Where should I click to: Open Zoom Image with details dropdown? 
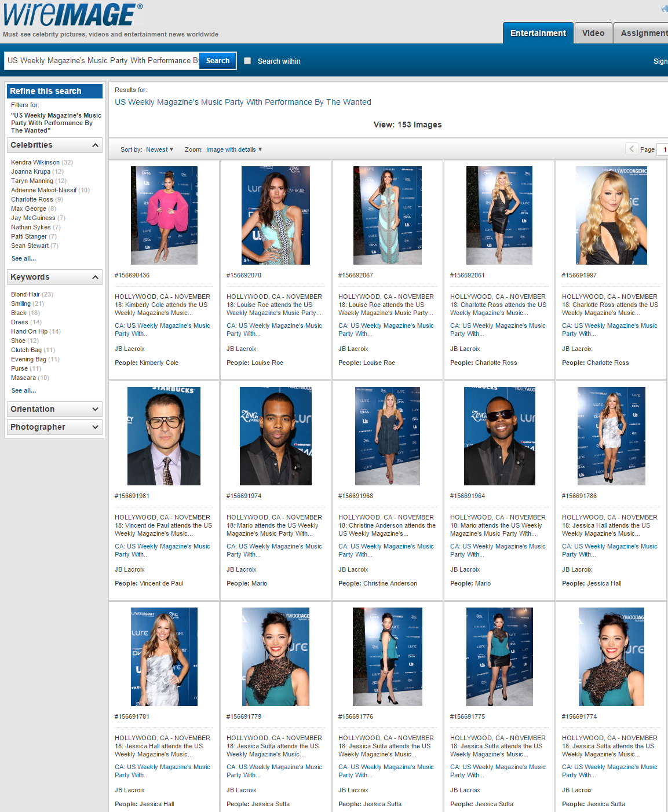click(233, 149)
